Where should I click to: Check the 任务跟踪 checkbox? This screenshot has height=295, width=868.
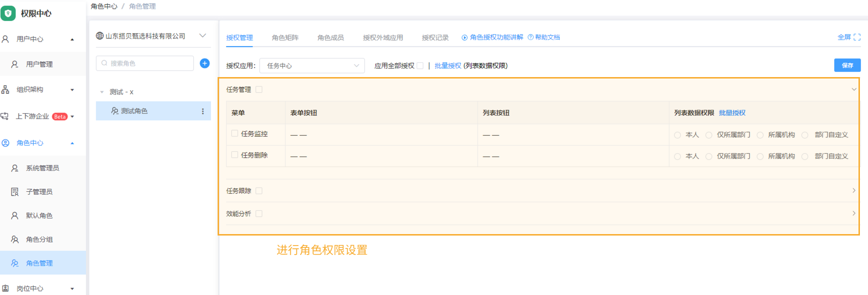pyautogui.click(x=259, y=191)
